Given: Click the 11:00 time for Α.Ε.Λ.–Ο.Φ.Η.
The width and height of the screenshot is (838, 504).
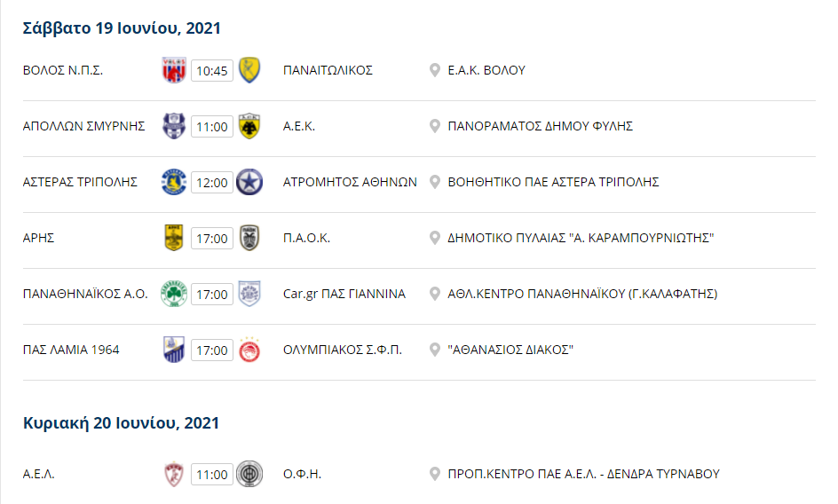Looking at the screenshot, I should (x=211, y=474).
